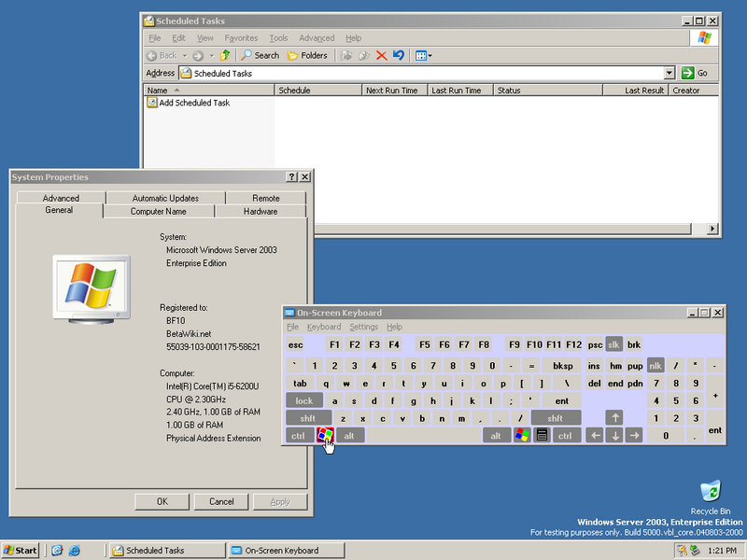Viewport: 747px width, 560px height.
Task: Open the Views dropdown in the toolbar
Action: pos(423,55)
